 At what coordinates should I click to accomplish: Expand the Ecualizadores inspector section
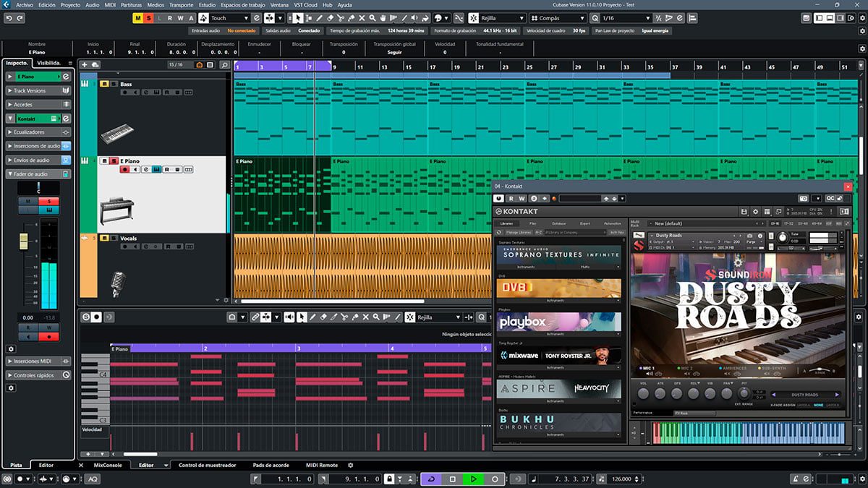coord(38,132)
